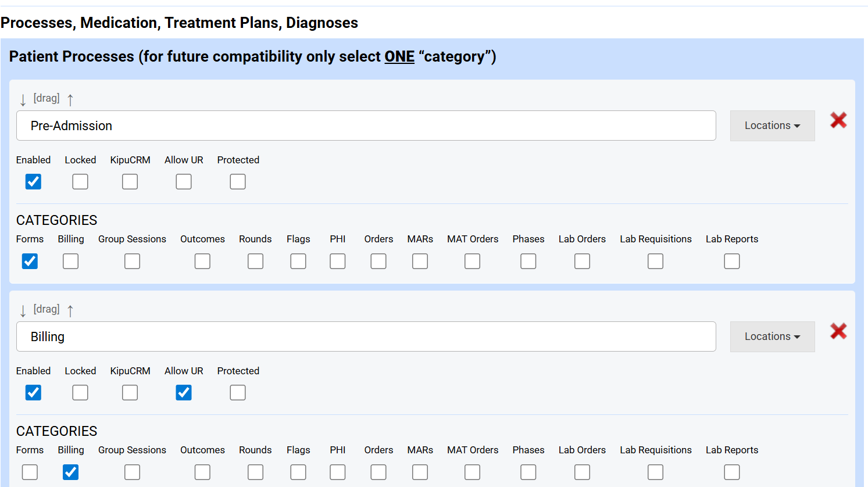Screen dimensions: 868x487
Task: Tick KipuCRM checkbox for Pre-Admission
Action: (130, 182)
